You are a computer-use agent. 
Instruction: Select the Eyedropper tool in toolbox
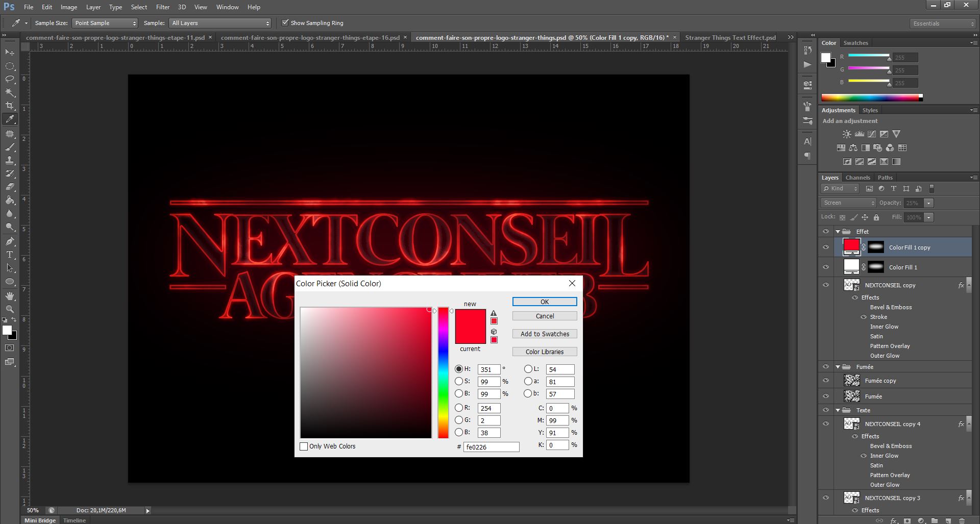coord(10,119)
